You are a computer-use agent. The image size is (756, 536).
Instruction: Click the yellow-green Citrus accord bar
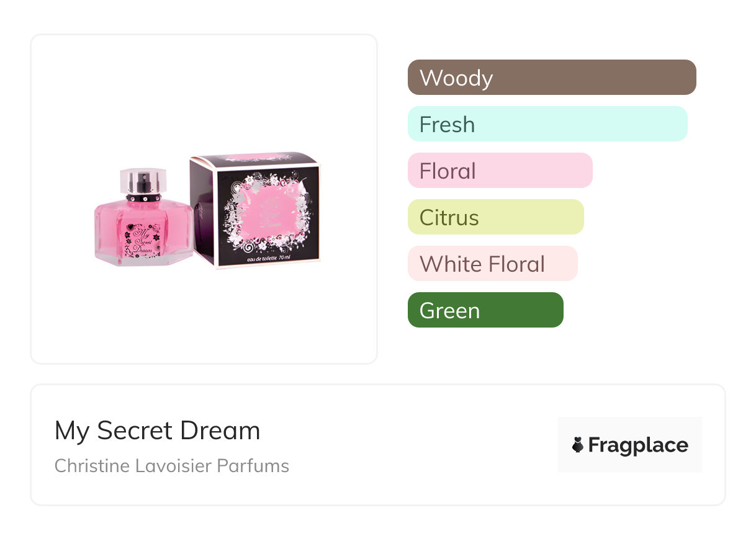[495, 217]
